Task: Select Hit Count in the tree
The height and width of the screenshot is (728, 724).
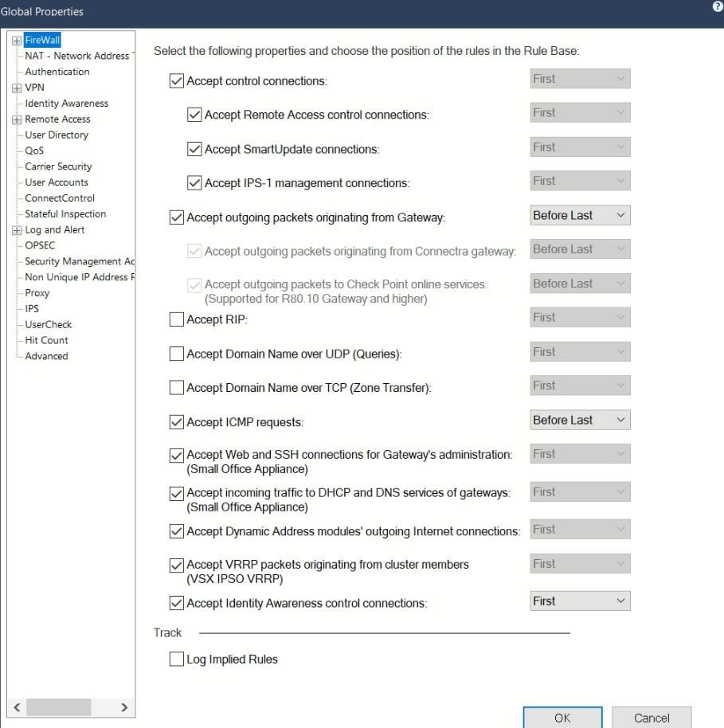Action: [x=46, y=340]
